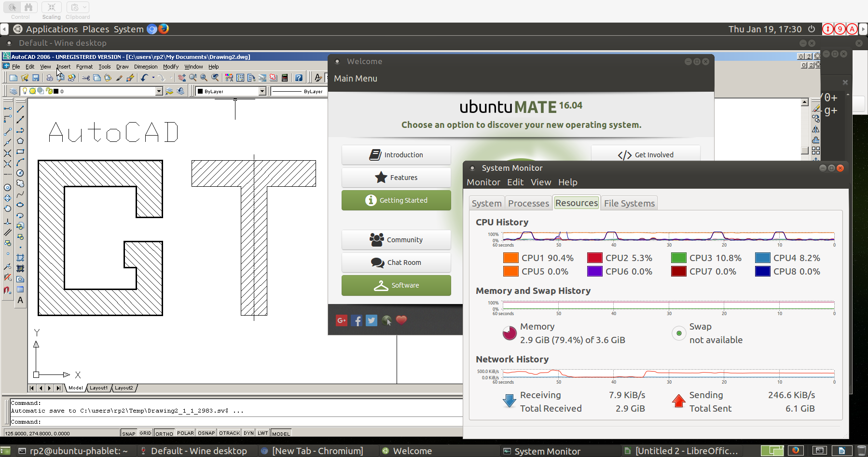
Task: Select the Multiline Text tool
Action: 20,300
